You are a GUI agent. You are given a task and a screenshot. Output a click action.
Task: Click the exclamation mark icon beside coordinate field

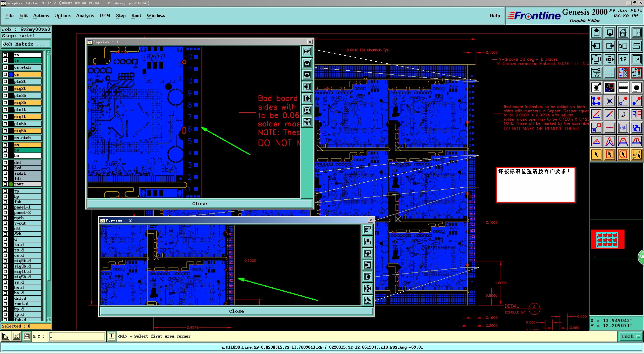tap(111, 336)
